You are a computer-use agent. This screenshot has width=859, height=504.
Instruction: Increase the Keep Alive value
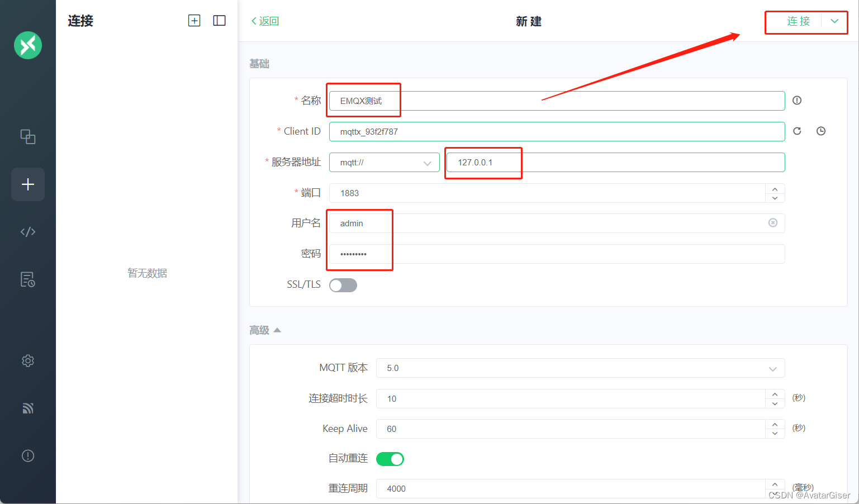pyautogui.click(x=775, y=425)
